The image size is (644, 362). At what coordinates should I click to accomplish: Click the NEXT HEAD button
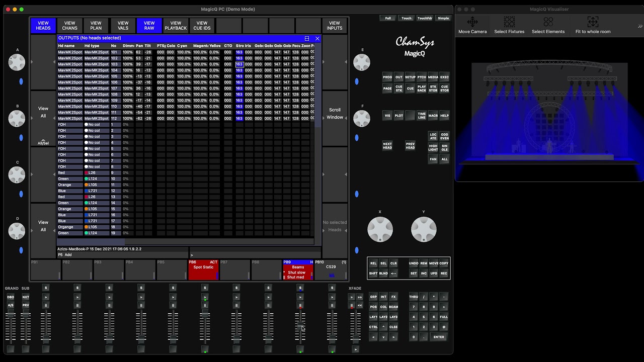[387, 146]
